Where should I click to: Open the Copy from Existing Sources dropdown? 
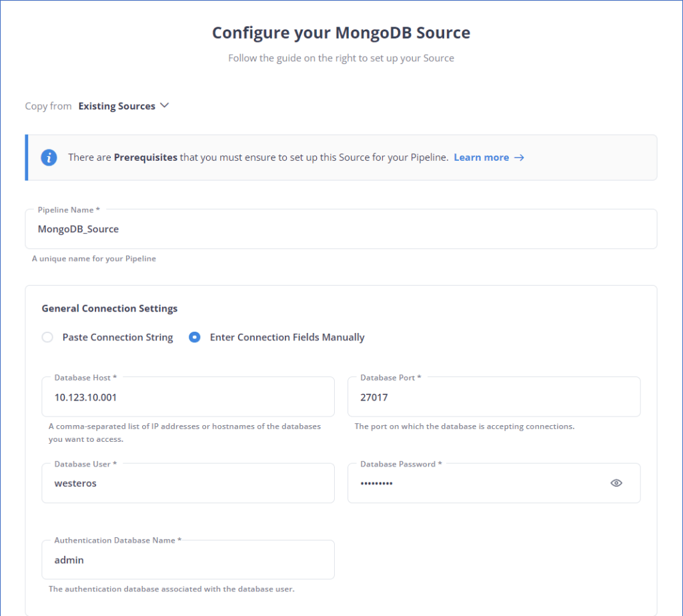[123, 106]
